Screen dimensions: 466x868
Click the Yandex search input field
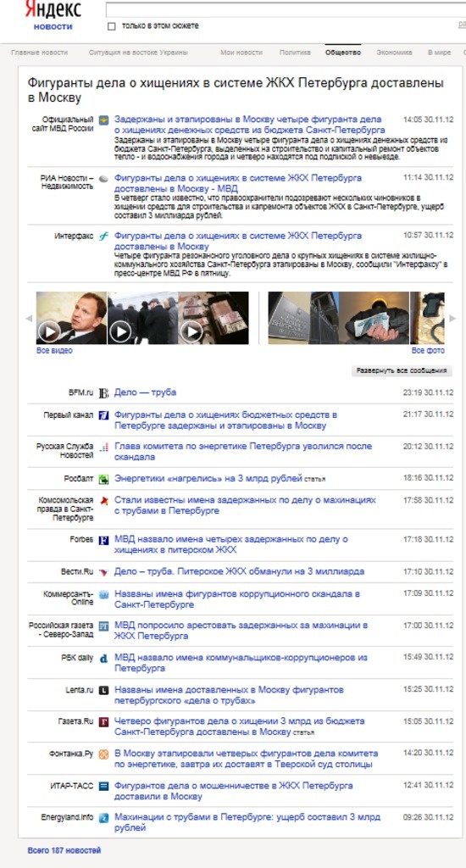pyautogui.click(x=286, y=9)
